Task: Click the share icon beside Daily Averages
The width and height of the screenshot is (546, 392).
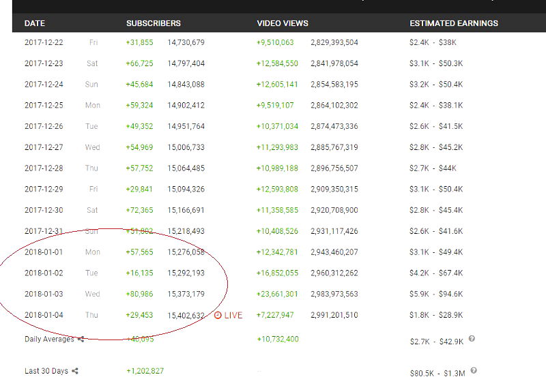Action: [x=81, y=339]
